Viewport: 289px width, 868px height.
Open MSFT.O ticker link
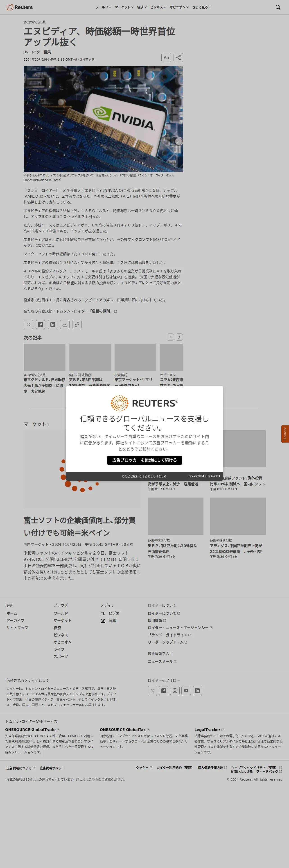(163, 240)
